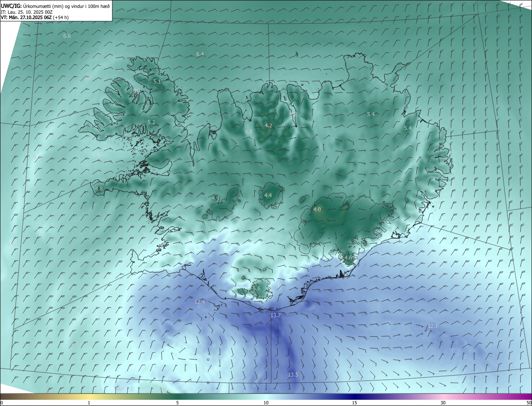Click the 4.6 value near the southeast coast
The width and height of the screenshot is (532, 406).
(348, 258)
